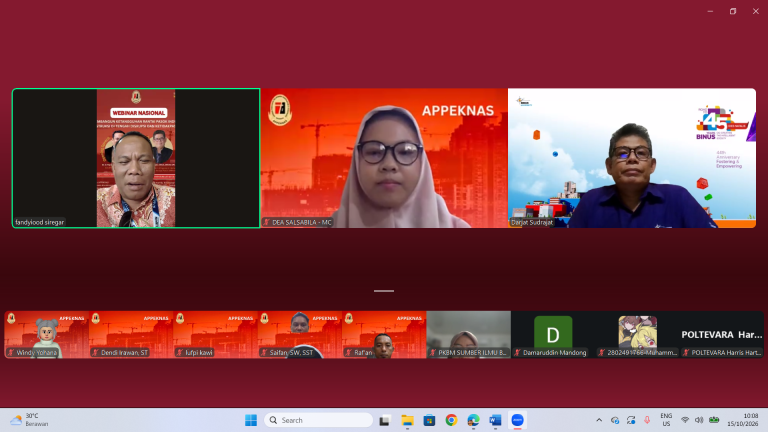Click the taskbar Search box

pyautogui.click(x=318, y=420)
